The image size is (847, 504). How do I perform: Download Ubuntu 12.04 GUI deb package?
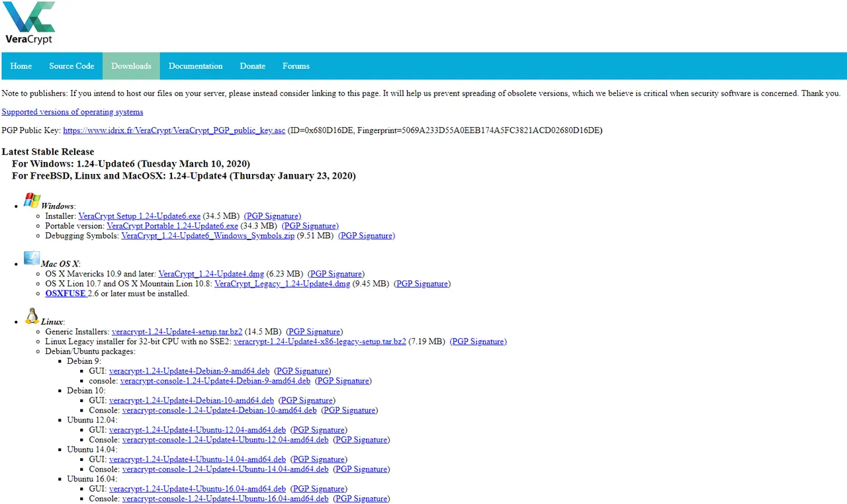197,430
